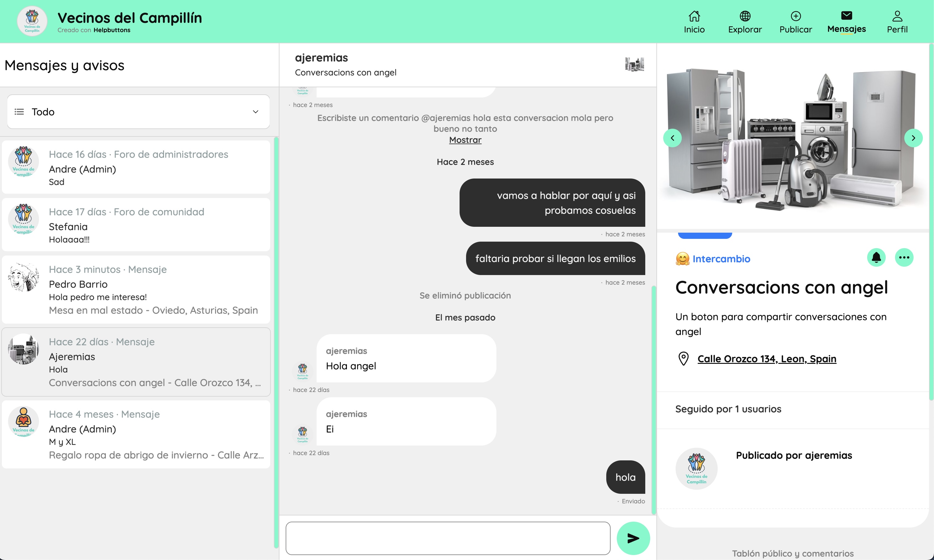Open Andre (Admin) 'M y XL' conversation
Screen dimensions: 934x560
136,434
